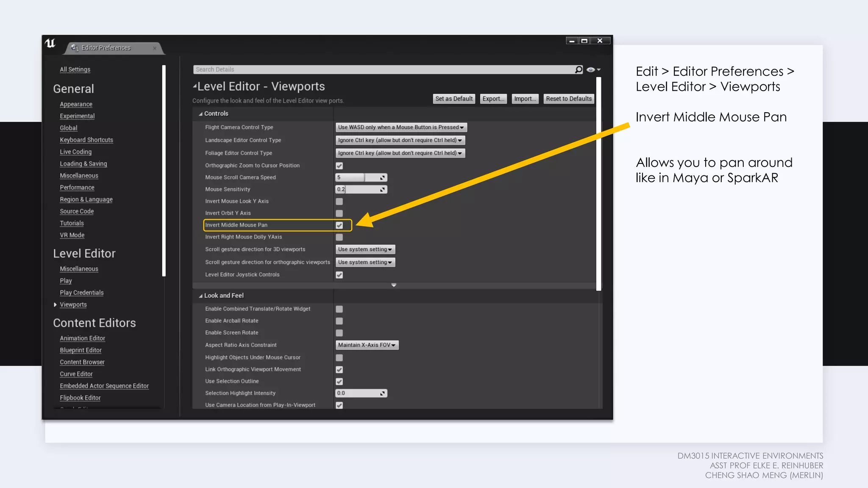Click Set as Default button

pyautogui.click(x=454, y=99)
